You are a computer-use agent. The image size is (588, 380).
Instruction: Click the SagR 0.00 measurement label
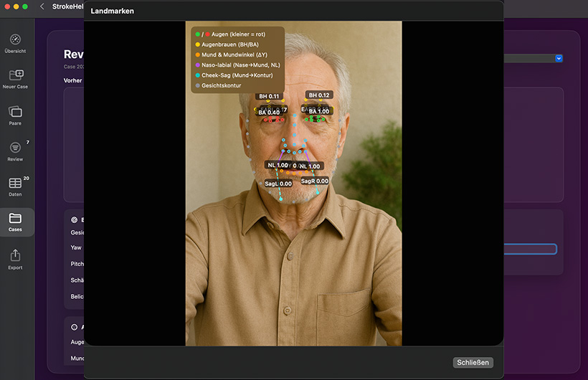click(315, 181)
